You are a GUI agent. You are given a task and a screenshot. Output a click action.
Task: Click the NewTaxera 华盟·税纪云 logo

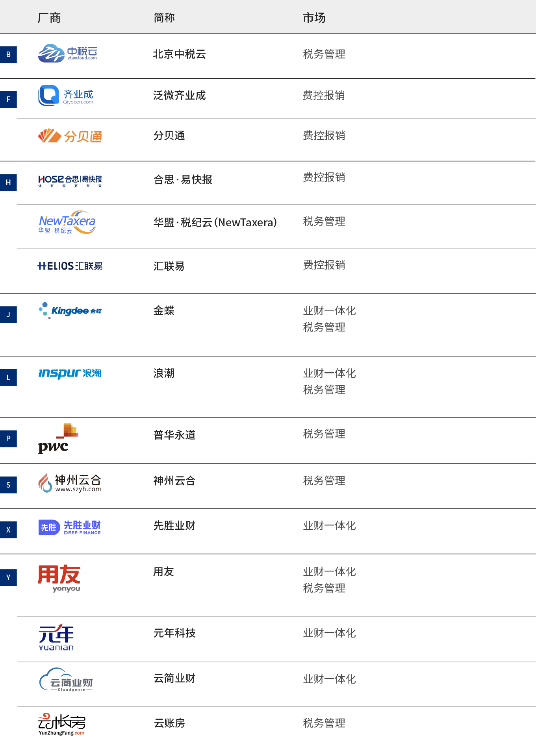[67, 223]
